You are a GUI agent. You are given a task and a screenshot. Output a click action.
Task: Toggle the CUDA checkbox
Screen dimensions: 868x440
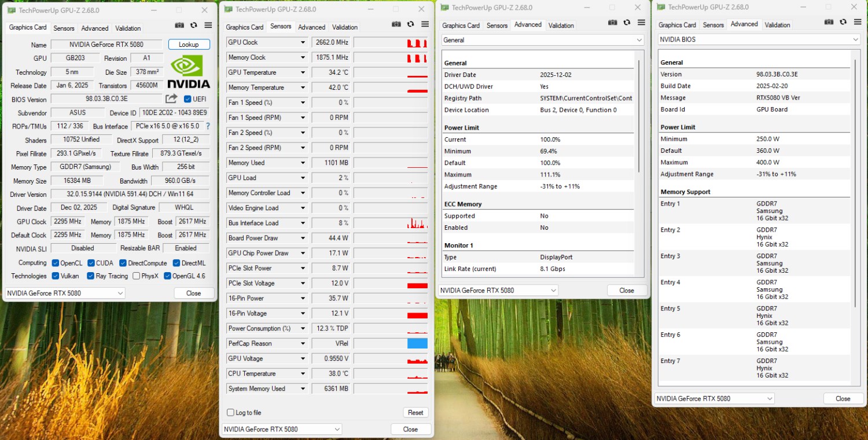click(91, 263)
